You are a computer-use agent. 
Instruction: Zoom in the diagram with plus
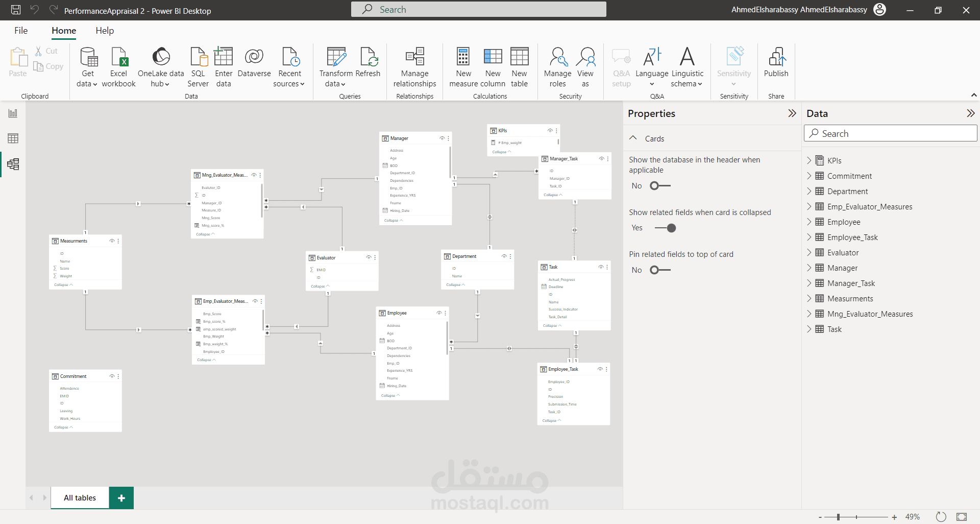click(x=894, y=517)
